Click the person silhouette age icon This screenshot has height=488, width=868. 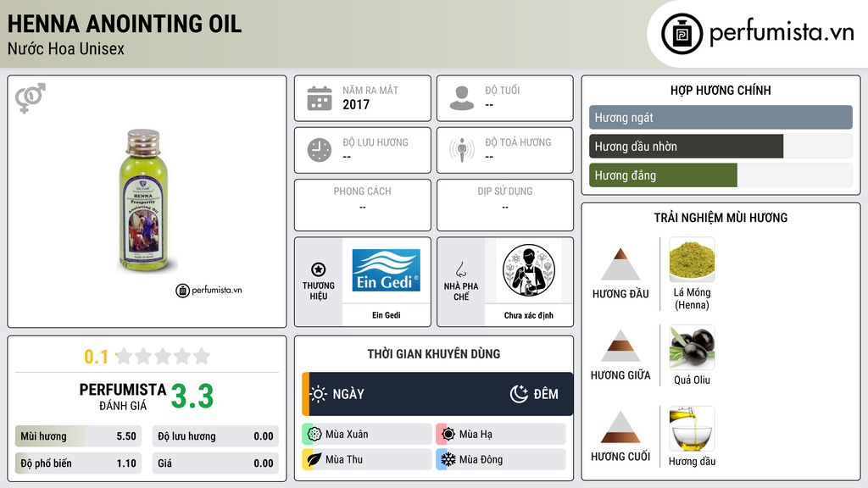tap(462, 98)
